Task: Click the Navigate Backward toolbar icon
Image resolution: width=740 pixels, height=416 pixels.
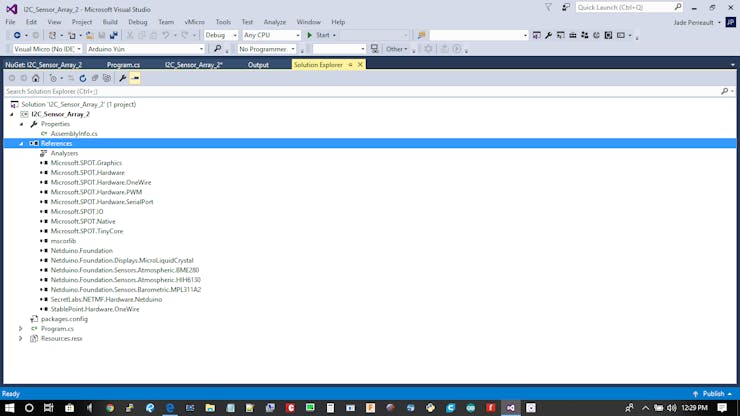Action: pos(17,35)
